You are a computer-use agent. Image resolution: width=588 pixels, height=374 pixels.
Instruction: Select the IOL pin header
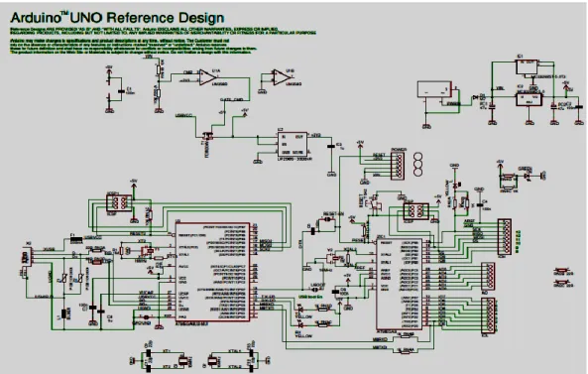tap(489, 315)
